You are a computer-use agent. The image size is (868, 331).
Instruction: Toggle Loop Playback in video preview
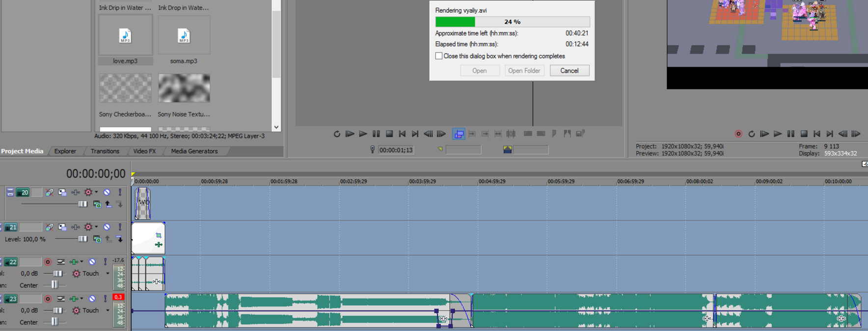pyautogui.click(x=751, y=134)
